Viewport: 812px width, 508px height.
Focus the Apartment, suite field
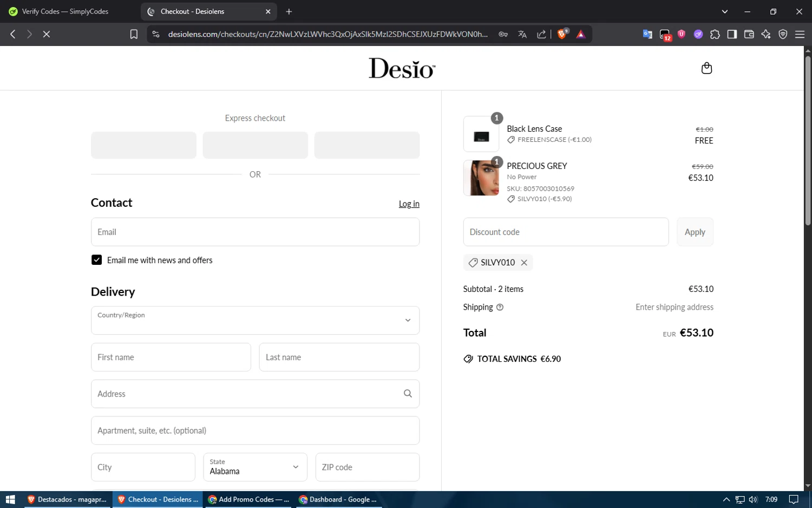point(255,431)
